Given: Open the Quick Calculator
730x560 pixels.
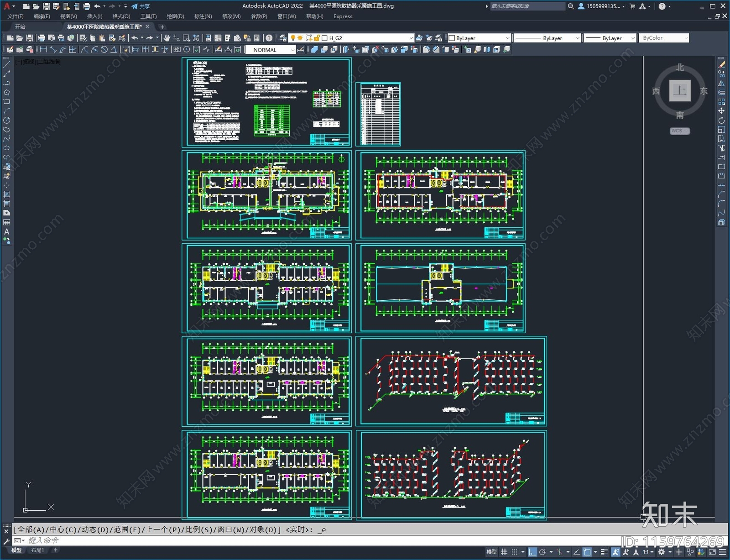Looking at the screenshot, I should 257,38.
